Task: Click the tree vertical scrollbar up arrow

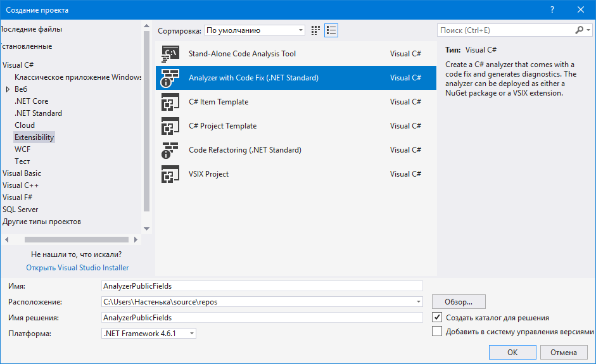Action: point(147,26)
